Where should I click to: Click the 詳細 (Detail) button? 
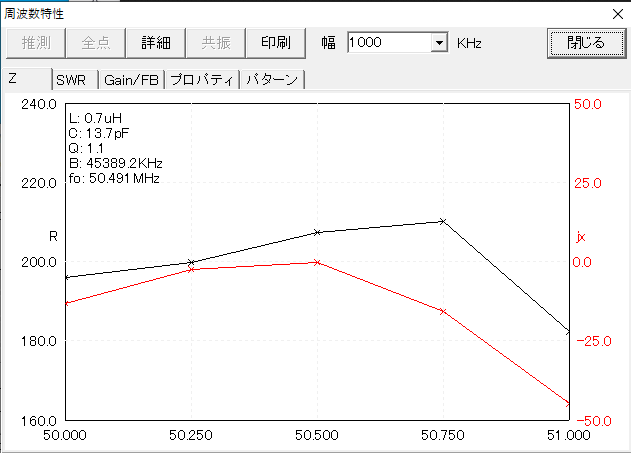(156, 42)
